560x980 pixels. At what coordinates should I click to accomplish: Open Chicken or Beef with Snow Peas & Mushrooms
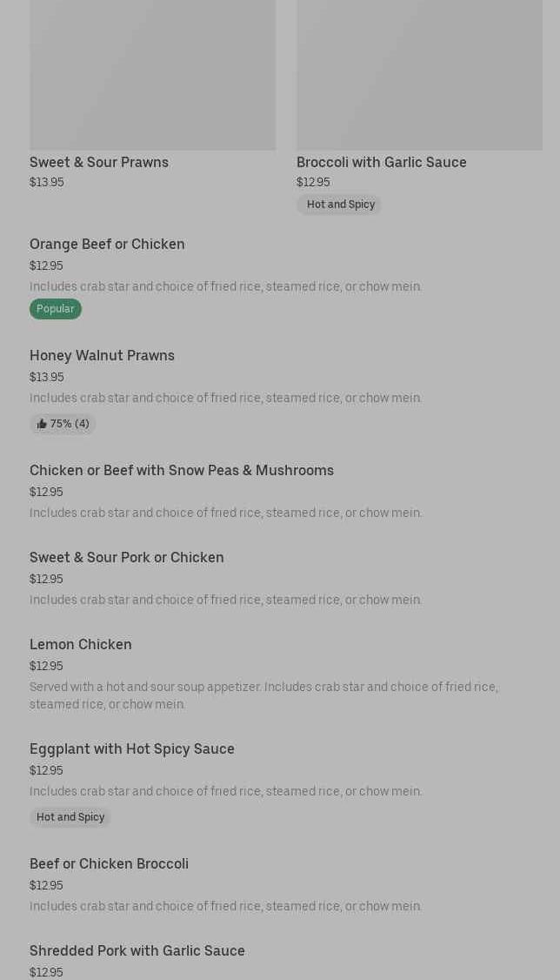pos(181,470)
